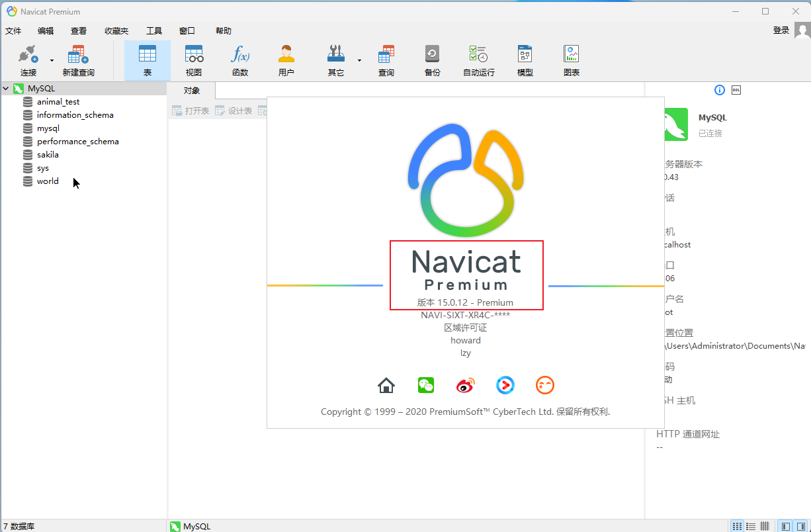
Task: Open the 函数 (Function) toolbar item
Action: (240, 61)
